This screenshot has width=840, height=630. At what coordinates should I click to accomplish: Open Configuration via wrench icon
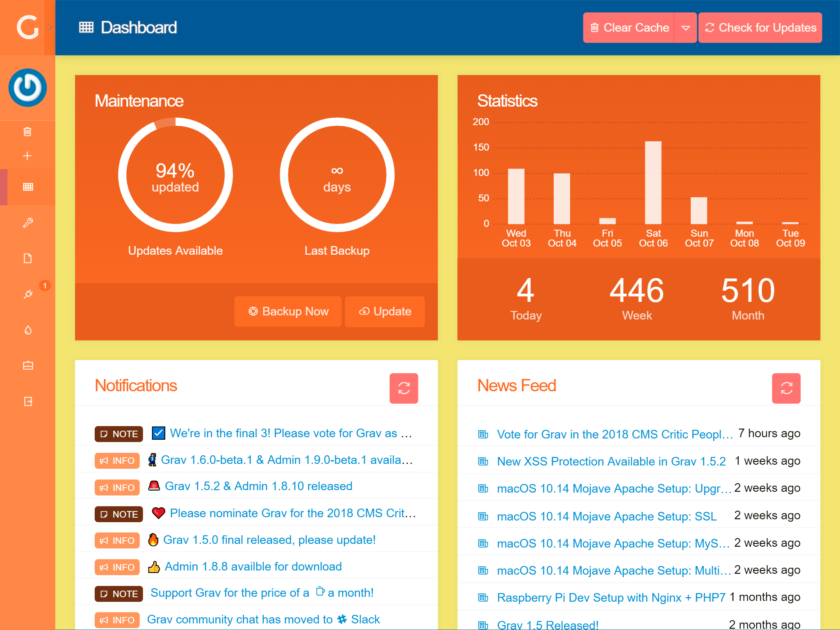tap(27, 223)
